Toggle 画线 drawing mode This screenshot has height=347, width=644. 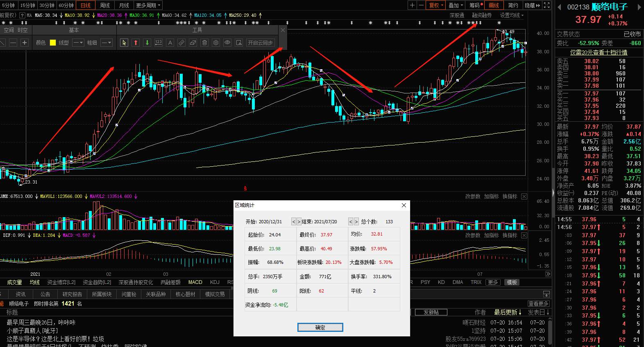pyautogui.click(x=494, y=5)
